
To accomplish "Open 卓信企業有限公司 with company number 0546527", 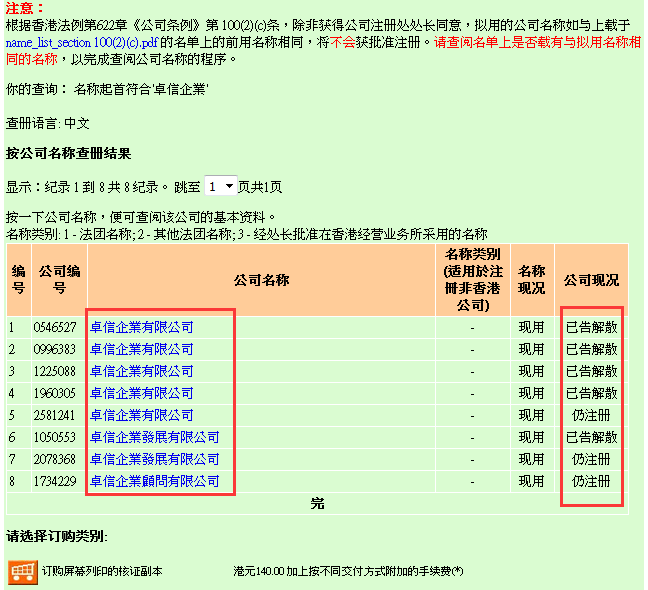I will pyautogui.click(x=142, y=327).
